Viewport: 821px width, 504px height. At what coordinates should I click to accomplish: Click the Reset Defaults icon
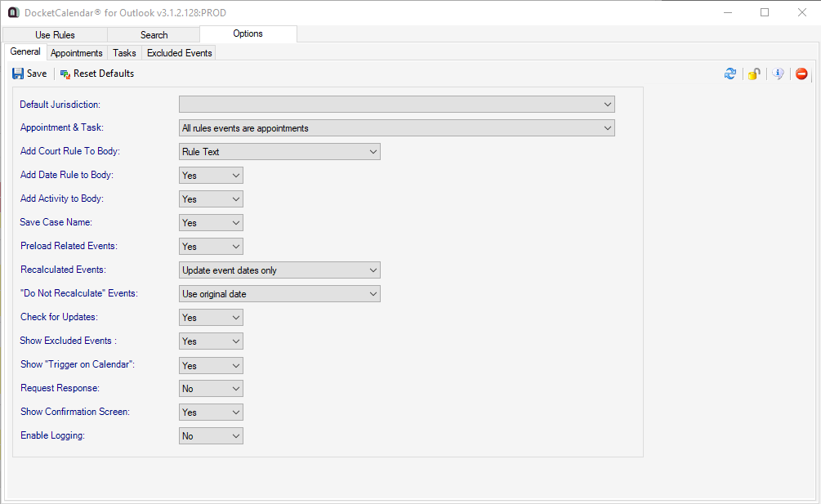pos(65,74)
